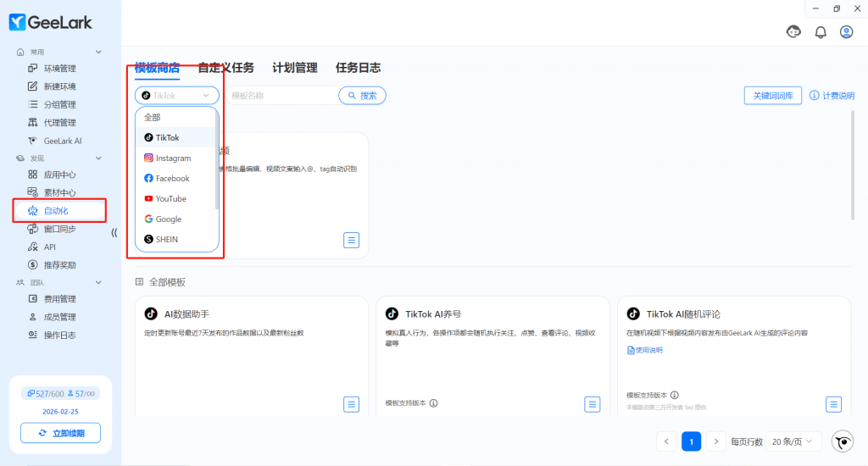Click the 立即续期 renew button
Image resolution: width=868 pixels, height=466 pixels.
point(60,433)
